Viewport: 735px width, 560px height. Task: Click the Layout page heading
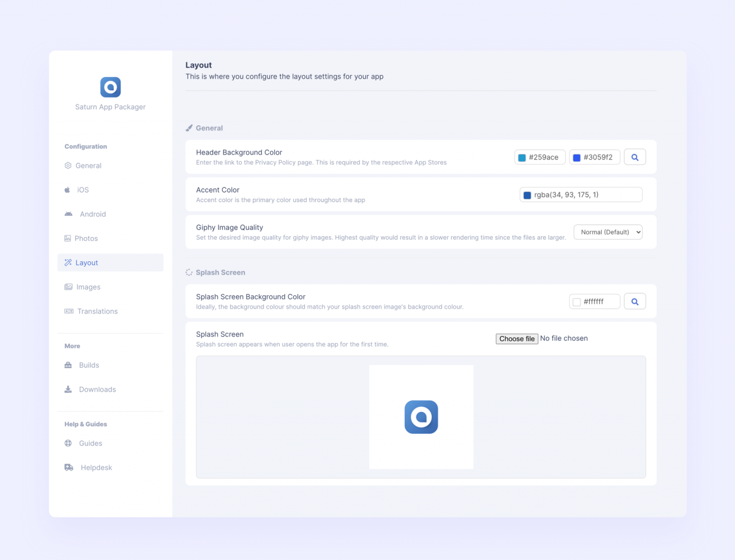click(199, 65)
